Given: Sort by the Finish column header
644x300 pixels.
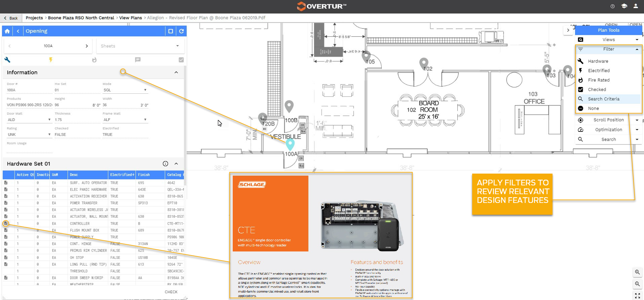Looking at the screenshot, I should [150, 175].
